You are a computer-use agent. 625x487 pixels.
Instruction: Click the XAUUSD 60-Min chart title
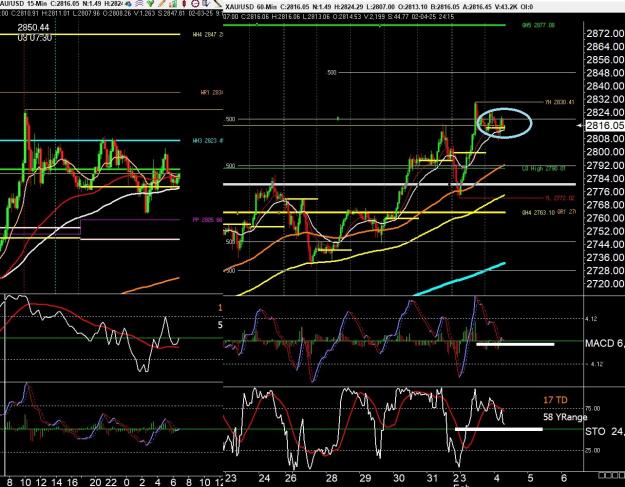250,7
